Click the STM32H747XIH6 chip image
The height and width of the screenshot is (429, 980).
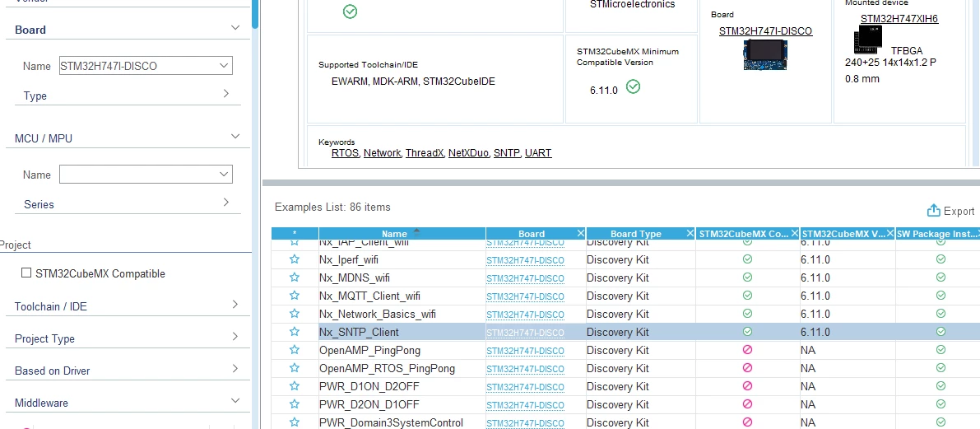coord(866,40)
